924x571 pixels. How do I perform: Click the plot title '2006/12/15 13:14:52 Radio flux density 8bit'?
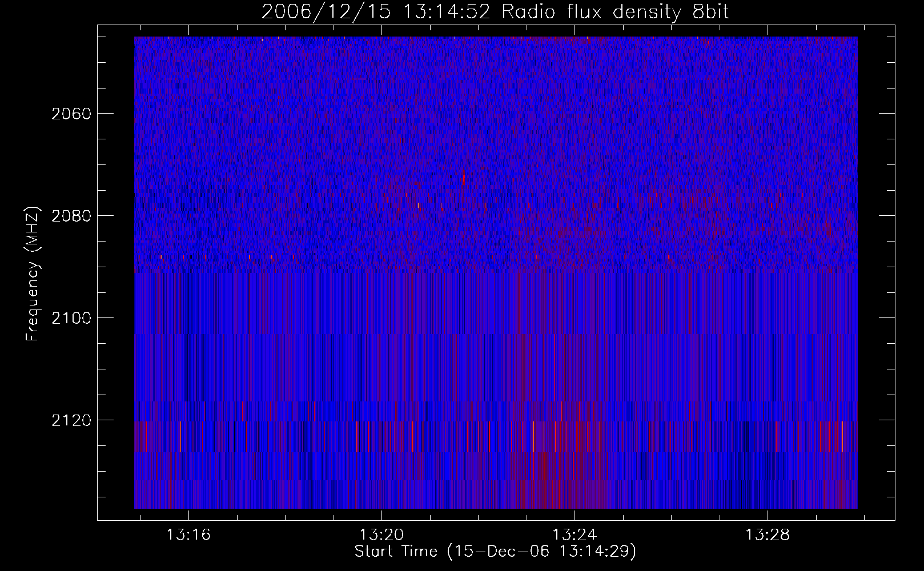495,12
